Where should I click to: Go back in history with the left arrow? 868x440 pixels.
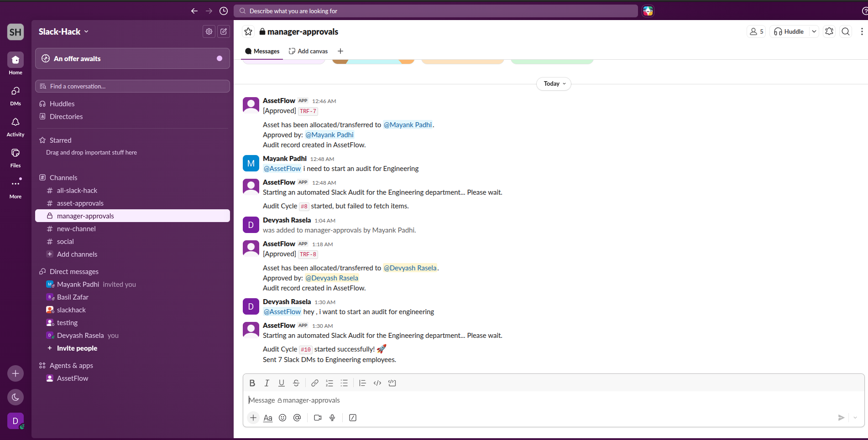[x=194, y=11]
